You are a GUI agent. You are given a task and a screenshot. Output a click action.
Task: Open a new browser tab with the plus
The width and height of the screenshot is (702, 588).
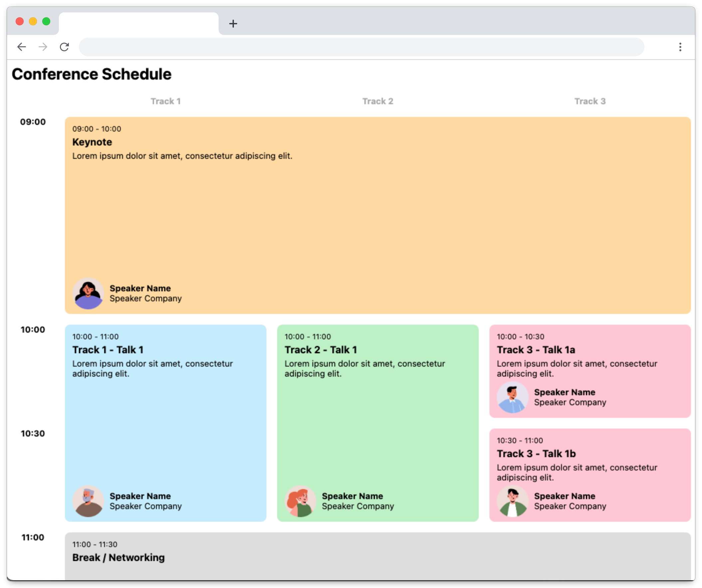coord(233,23)
